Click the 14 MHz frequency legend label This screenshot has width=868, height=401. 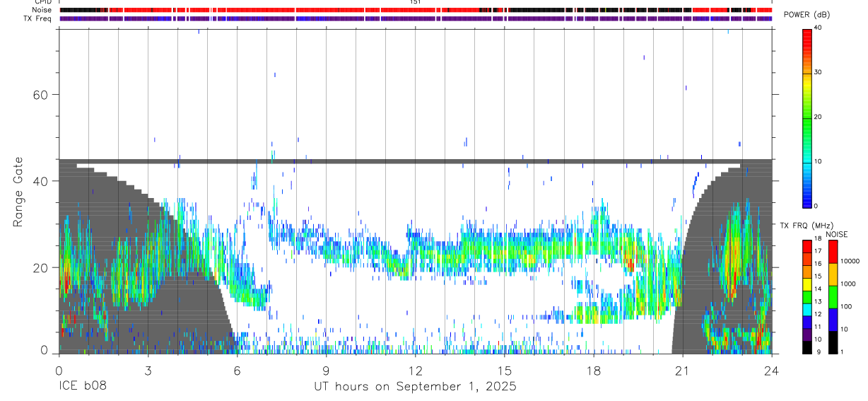[x=819, y=289]
